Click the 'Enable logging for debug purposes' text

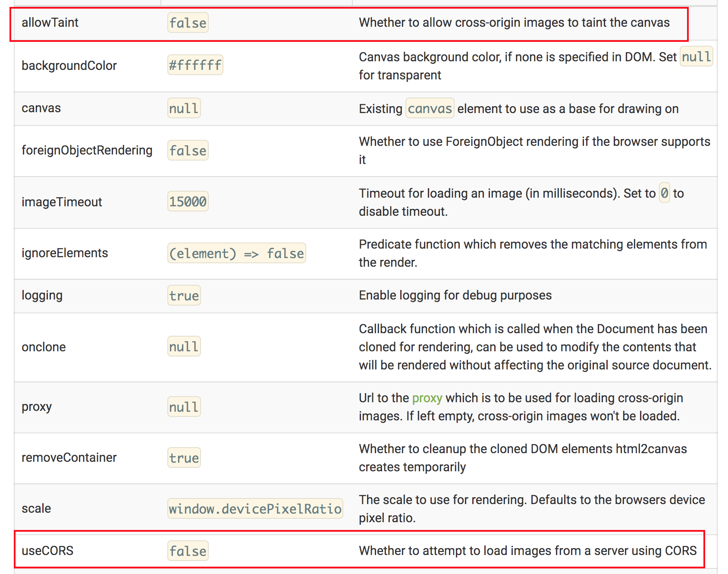455,295
